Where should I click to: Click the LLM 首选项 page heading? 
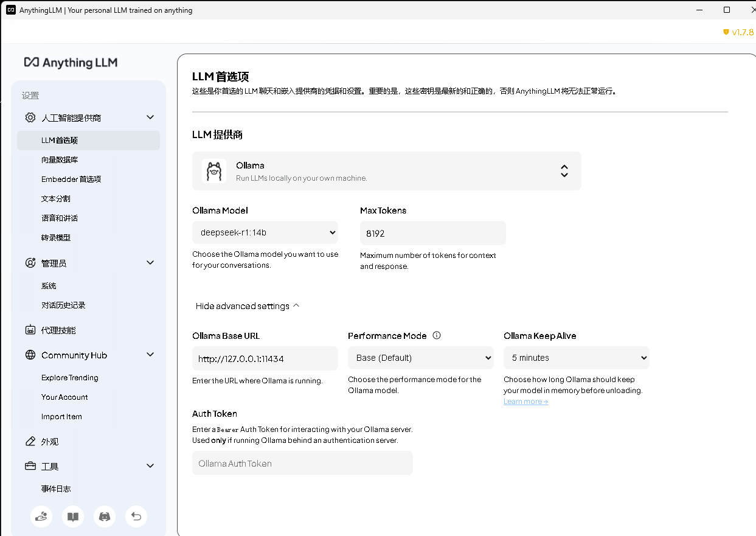[x=220, y=77]
